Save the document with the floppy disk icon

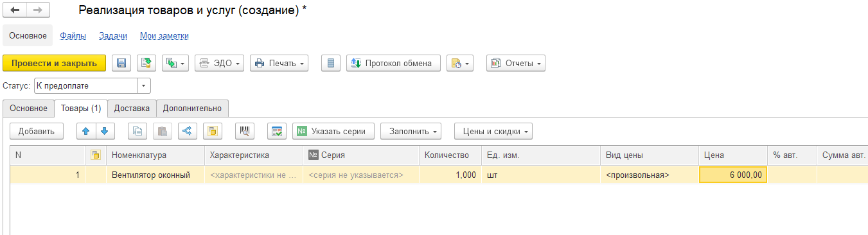coord(121,63)
